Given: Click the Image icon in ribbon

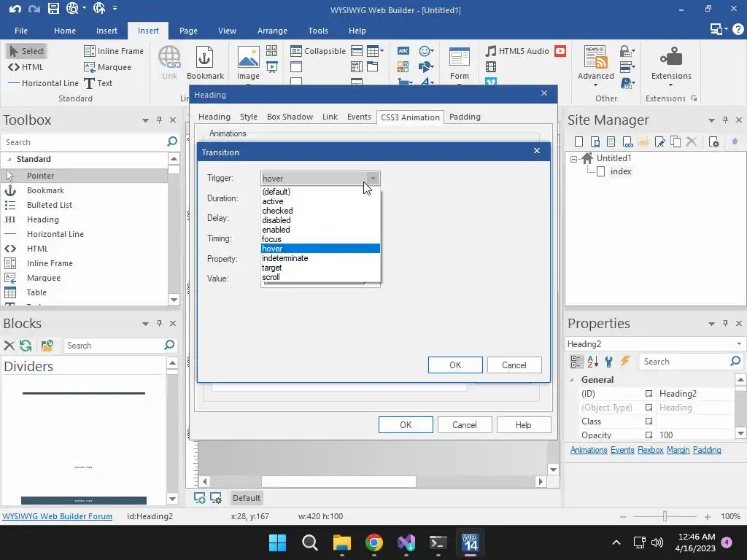Looking at the screenshot, I should [248, 58].
